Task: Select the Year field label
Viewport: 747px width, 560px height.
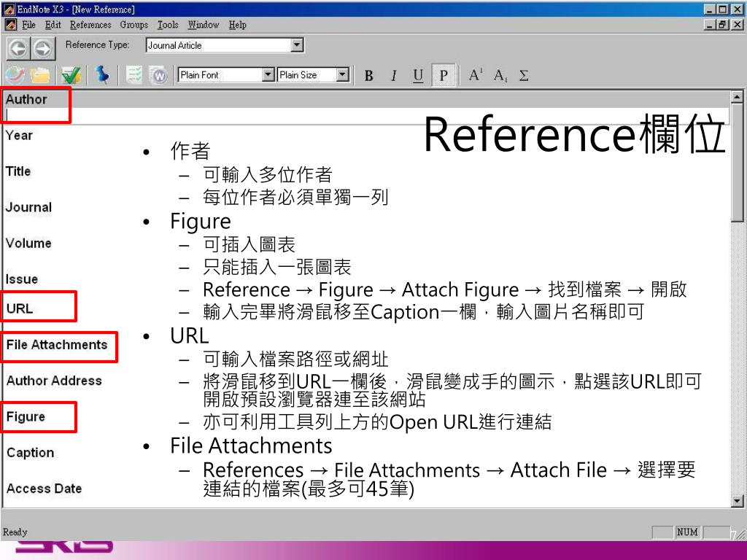Action: click(19, 135)
